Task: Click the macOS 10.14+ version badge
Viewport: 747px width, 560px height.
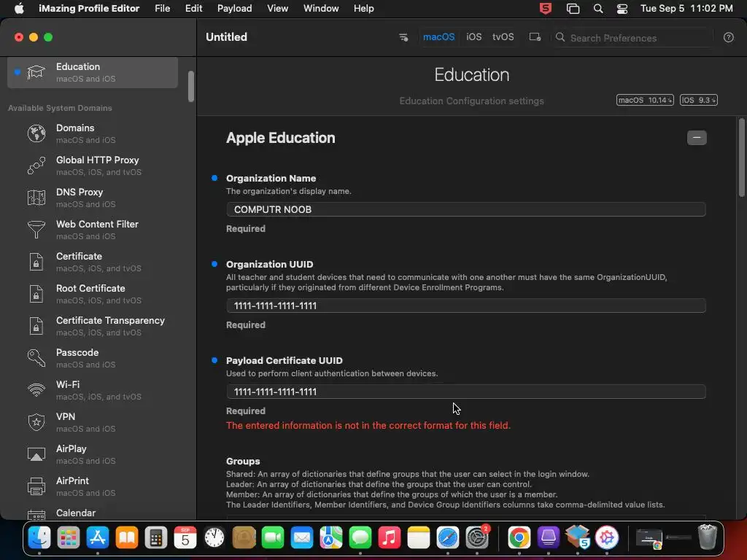Action: click(x=645, y=100)
